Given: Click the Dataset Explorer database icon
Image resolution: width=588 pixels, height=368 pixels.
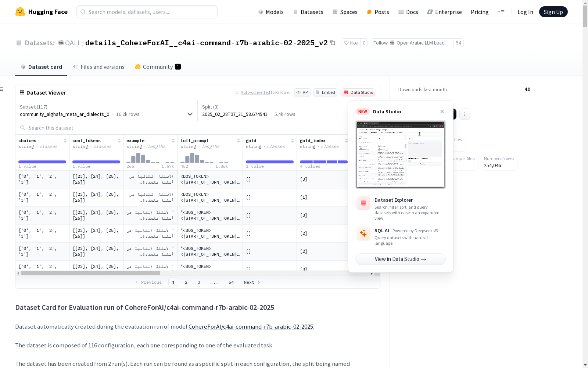Looking at the screenshot, I should (x=363, y=203).
